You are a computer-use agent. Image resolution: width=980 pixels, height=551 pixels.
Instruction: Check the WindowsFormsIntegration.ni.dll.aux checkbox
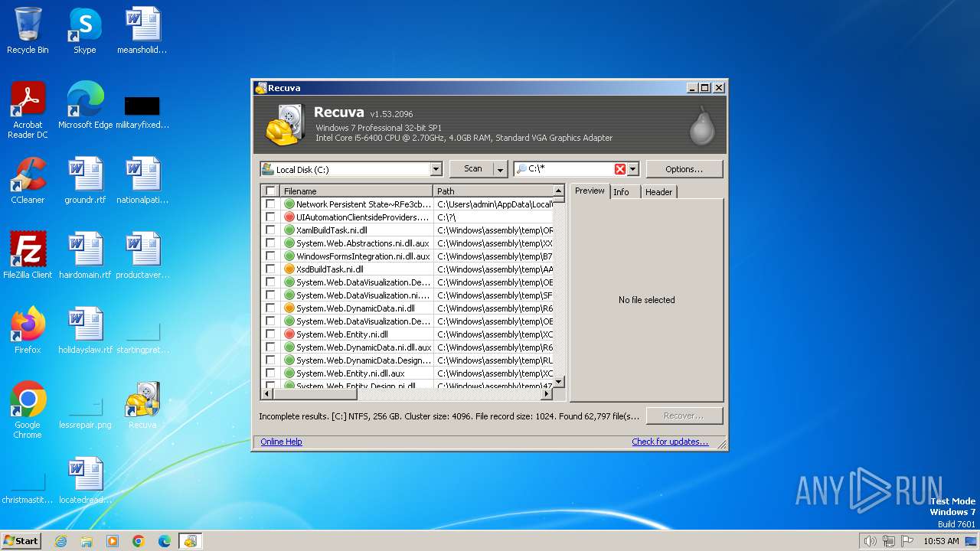(270, 256)
